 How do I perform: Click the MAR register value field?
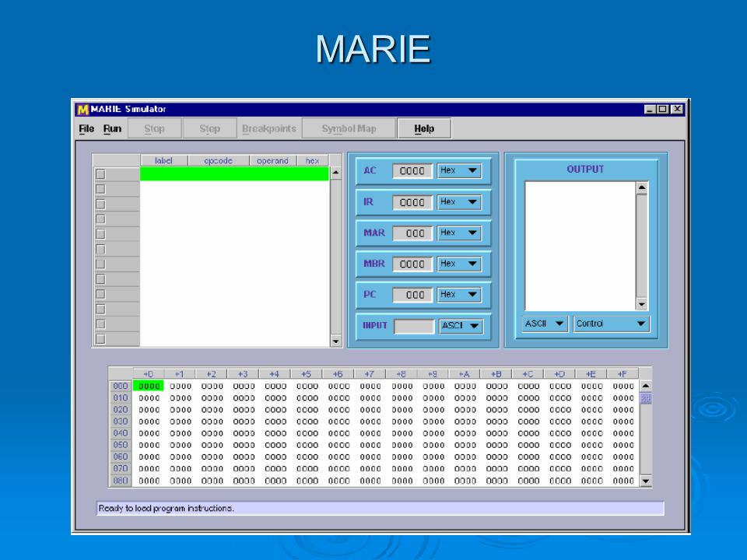[412, 233]
